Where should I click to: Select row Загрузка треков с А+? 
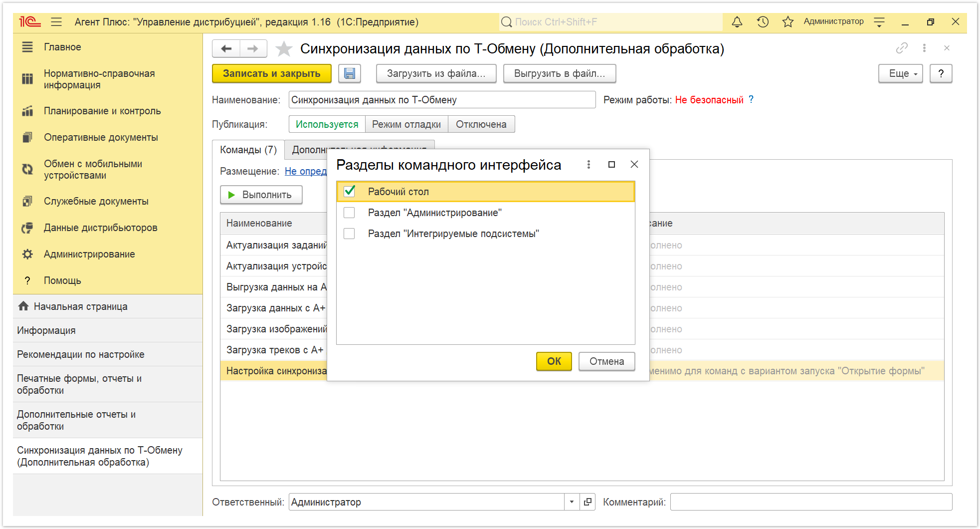click(274, 350)
